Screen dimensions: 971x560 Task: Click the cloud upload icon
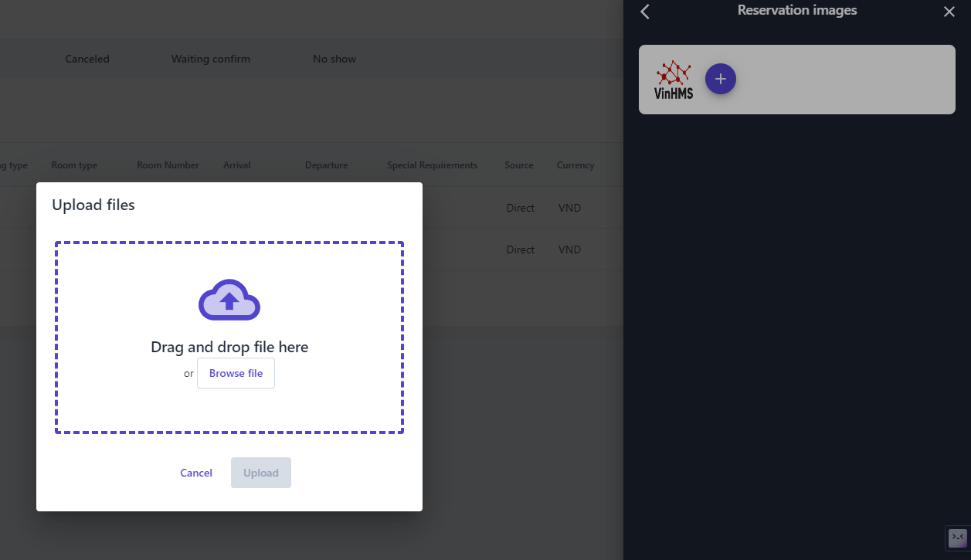tap(229, 300)
